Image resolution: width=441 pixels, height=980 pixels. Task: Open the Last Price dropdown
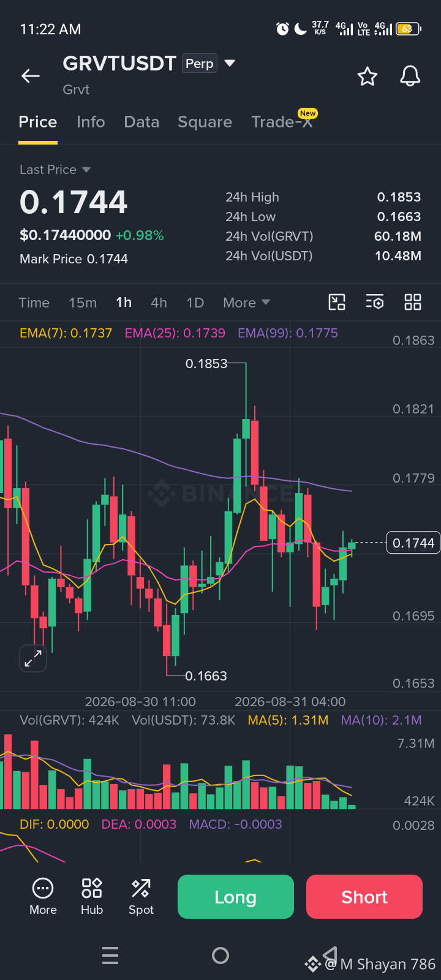[55, 170]
